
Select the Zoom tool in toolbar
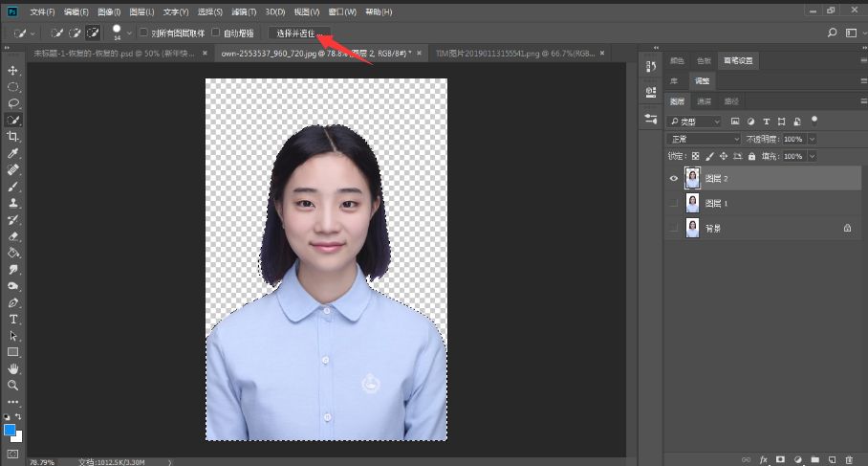[13, 385]
